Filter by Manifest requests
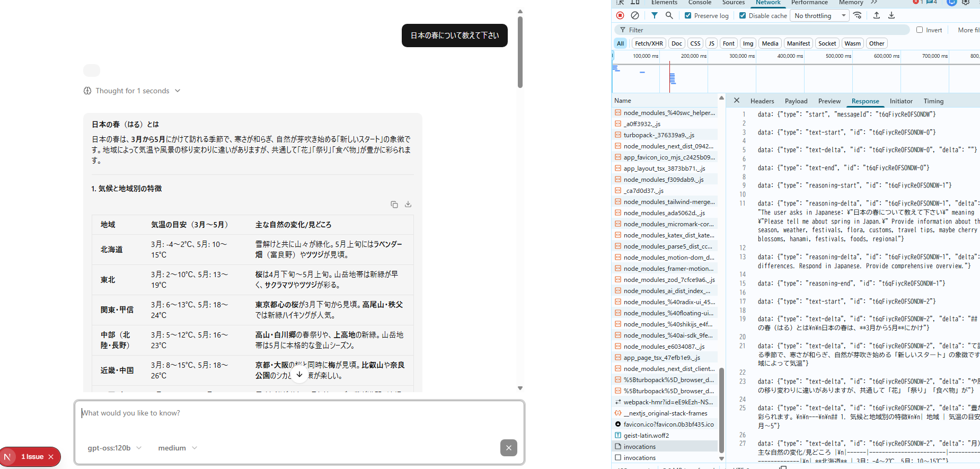Viewport: 980px width, 469px height. [x=798, y=43]
